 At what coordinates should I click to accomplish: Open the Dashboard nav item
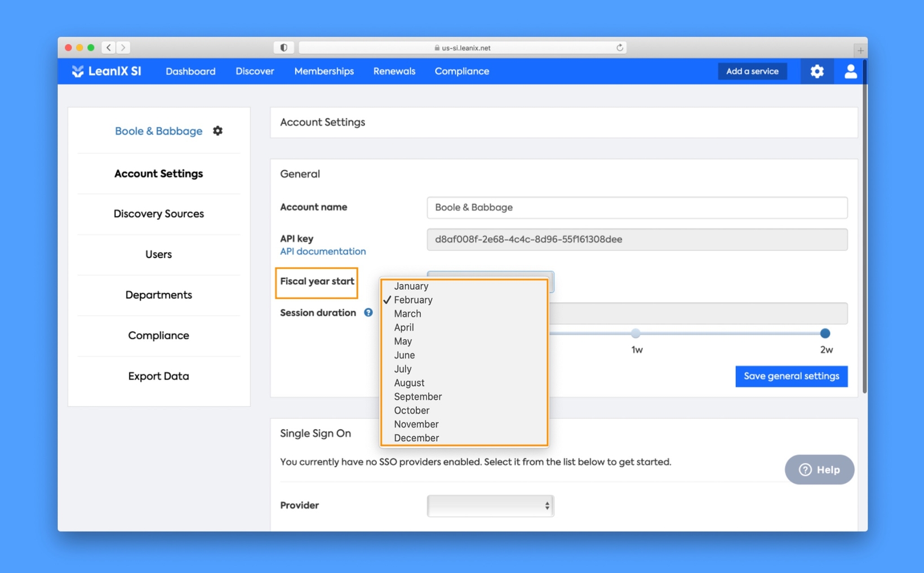(x=190, y=72)
